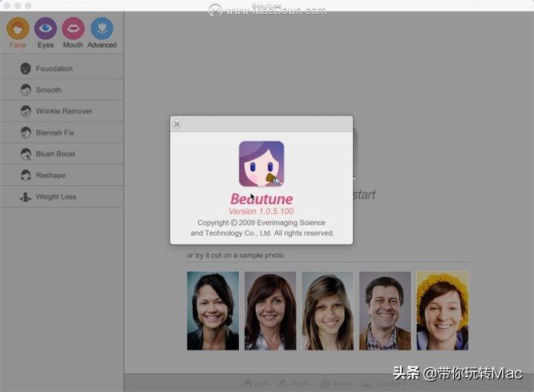The height and width of the screenshot is (392, 534).
Task: Click the Beautune app logo in dialog
Action: pyautogui.click(x=261, y=164)
